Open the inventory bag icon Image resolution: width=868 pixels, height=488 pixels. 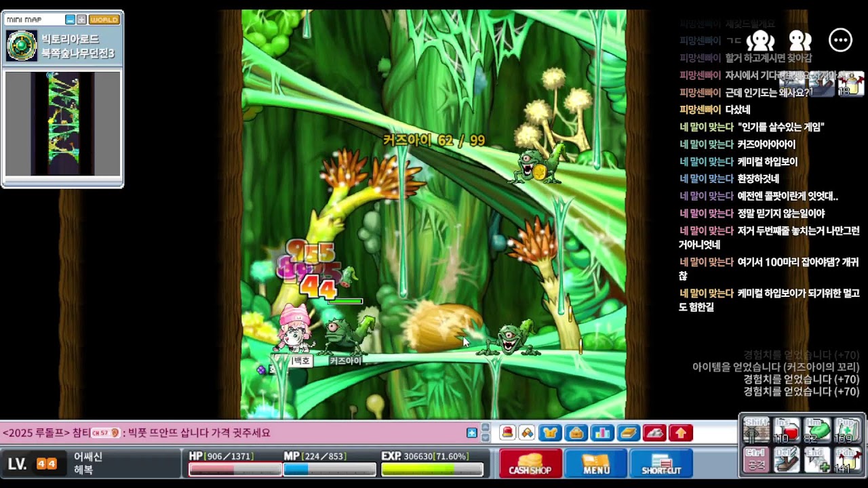pyautogui.click(x=576, y=433)
